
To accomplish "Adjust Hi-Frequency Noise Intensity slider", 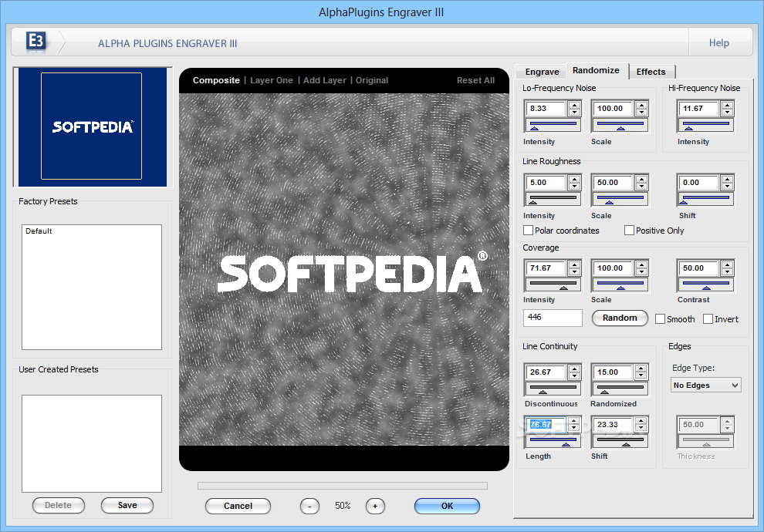I will pyautogui.click(x=706, y=125).
